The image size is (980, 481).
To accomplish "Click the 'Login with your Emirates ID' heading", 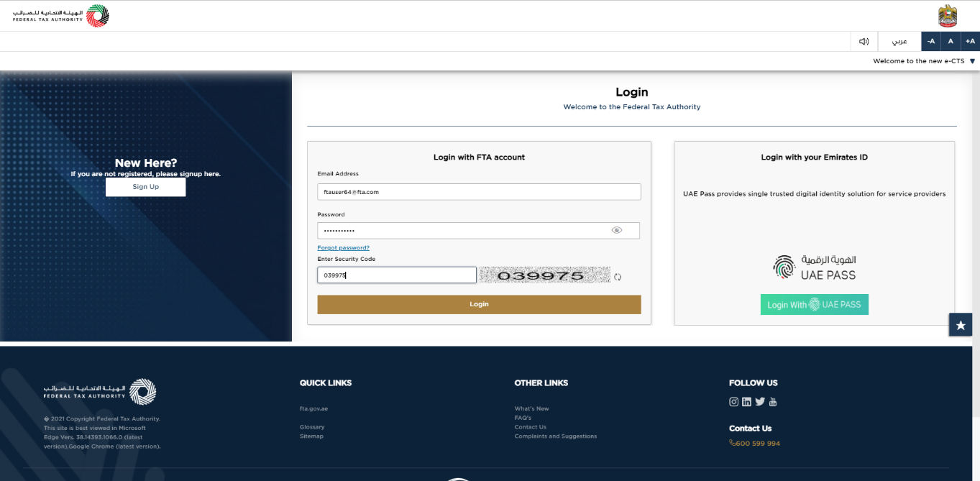I will [x=815, y=157].
